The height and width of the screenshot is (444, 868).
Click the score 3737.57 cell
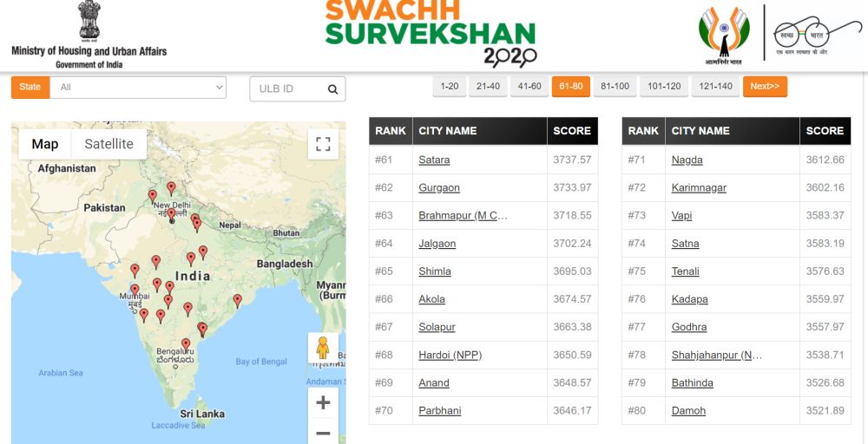point(572,160)
